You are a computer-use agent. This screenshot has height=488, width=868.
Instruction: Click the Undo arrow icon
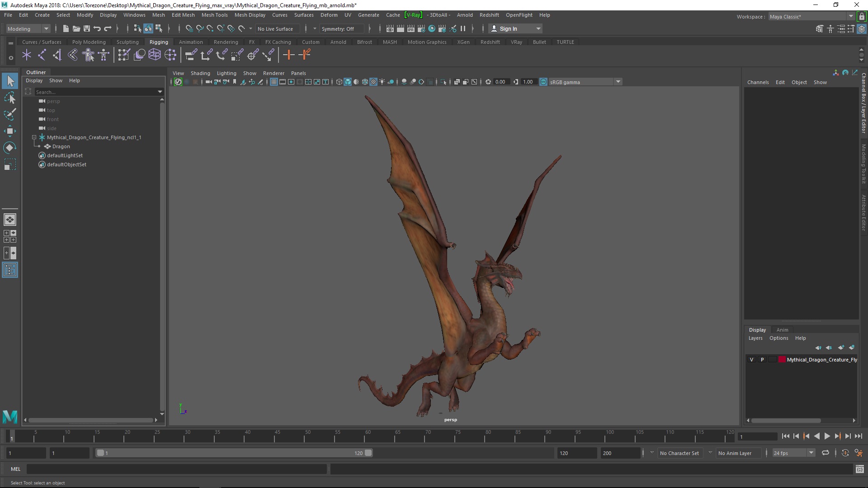97,28
